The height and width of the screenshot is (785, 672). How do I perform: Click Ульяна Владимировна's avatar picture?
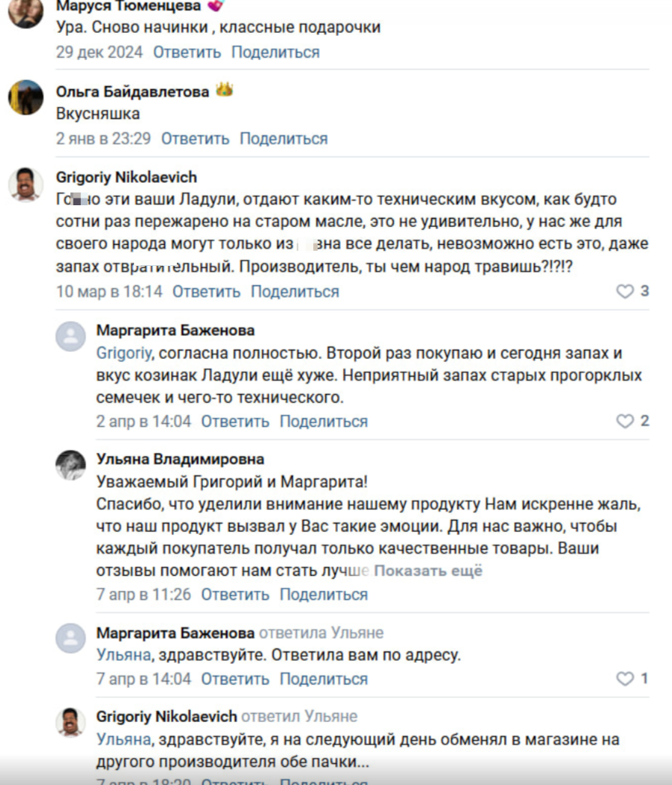(71, 466)
